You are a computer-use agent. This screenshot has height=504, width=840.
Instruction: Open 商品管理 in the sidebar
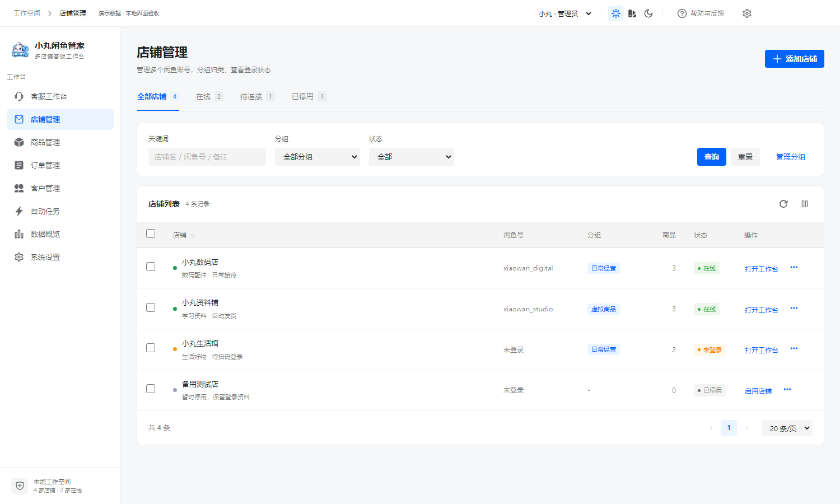pyautogui.click(x=60, y=142)
